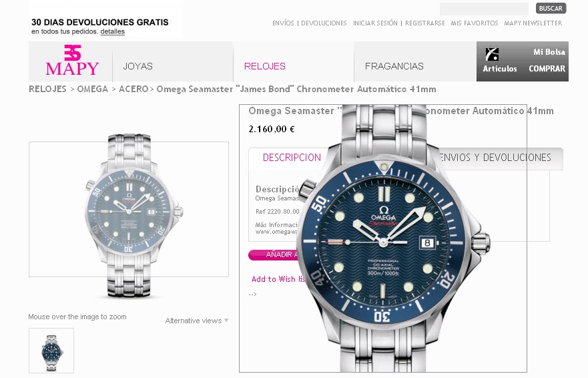Click the main watch product image
The image size is (588, 378).
(129, 214)
